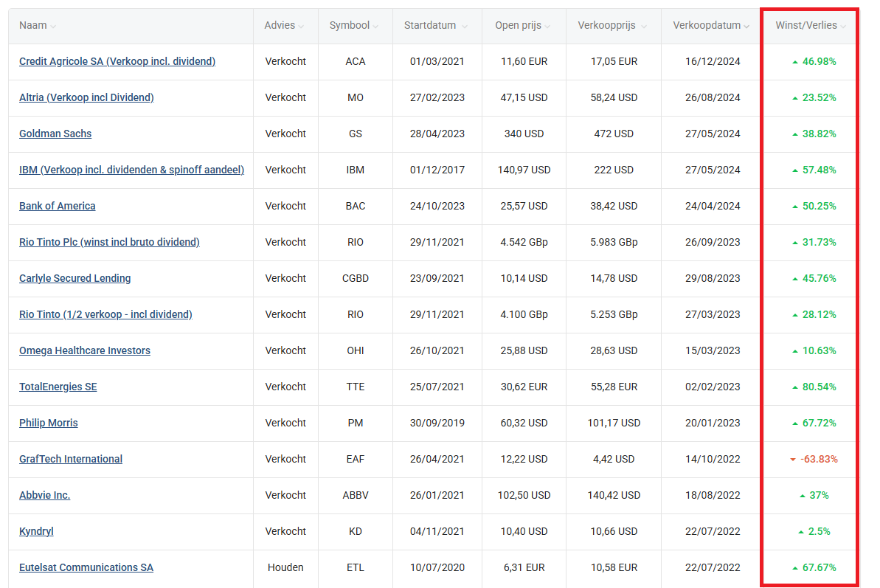The height and width of the screenshot is (588, 880).
Task: Select the Houden advice cell
Action: 285,567
